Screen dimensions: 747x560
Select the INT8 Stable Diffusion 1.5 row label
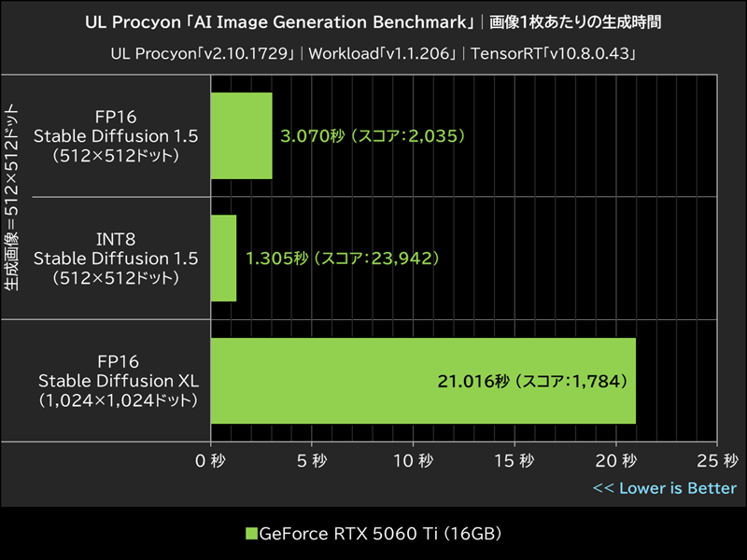point(115,259)
